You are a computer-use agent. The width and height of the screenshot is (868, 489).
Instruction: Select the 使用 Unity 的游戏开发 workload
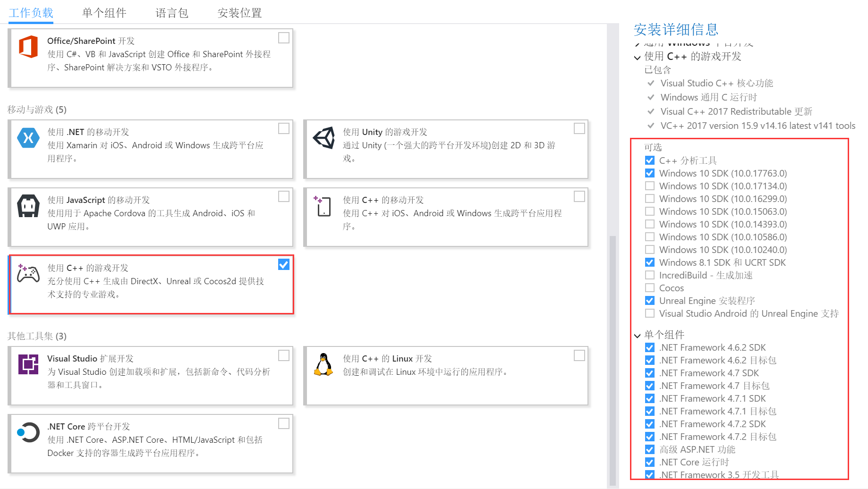579,128
